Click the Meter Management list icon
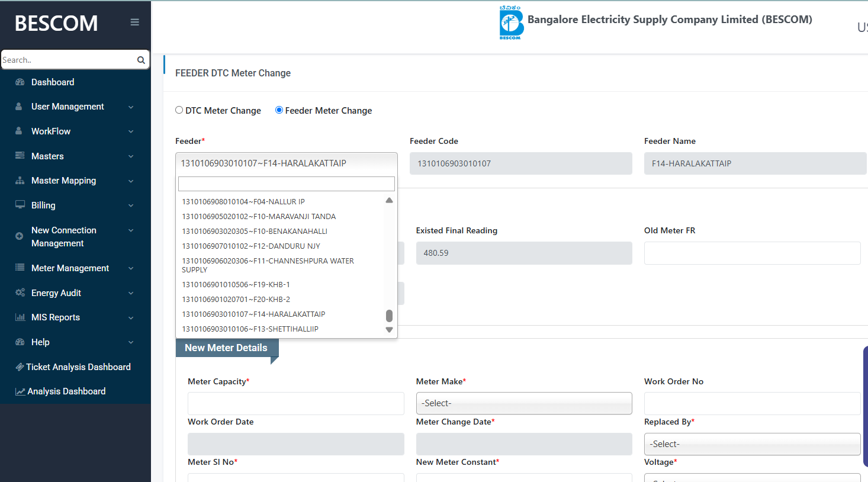868x482 pixels. point(20,268)
